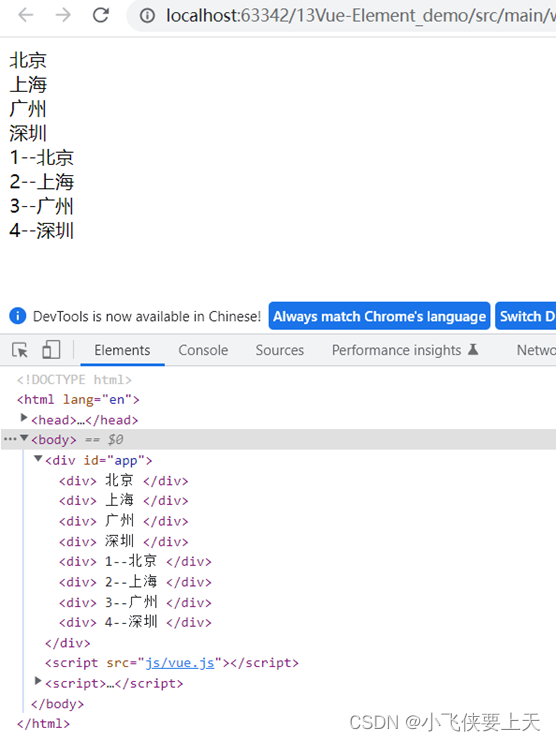Click the page text 上海 on second line
Screen dimensions: 556x741
[x=28, y=85]
